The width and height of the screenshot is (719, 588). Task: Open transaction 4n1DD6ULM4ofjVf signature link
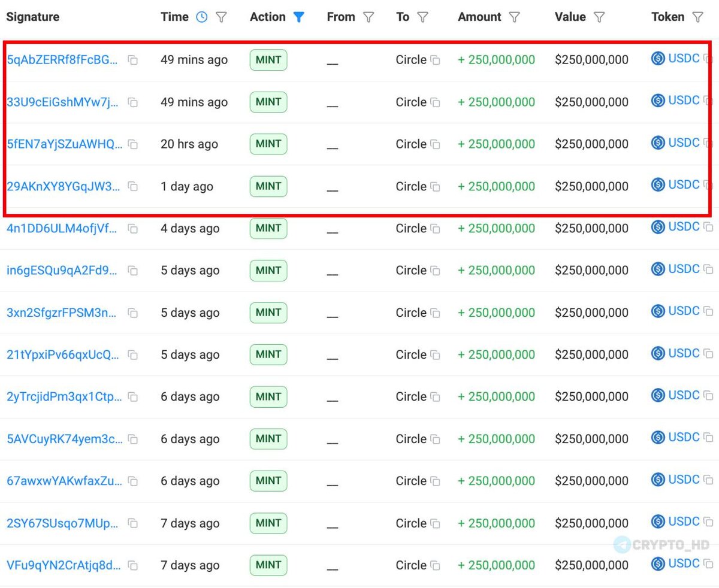tap(62, 228)
